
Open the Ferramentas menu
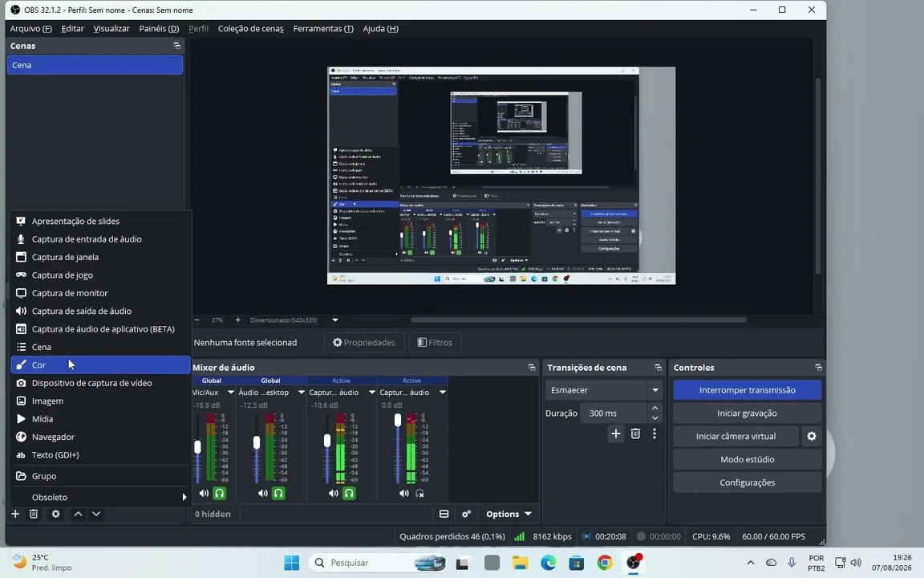(x=323, y=28)
